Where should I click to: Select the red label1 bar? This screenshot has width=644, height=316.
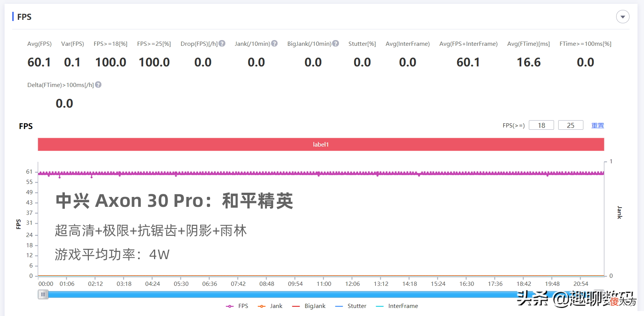point(321,144)
